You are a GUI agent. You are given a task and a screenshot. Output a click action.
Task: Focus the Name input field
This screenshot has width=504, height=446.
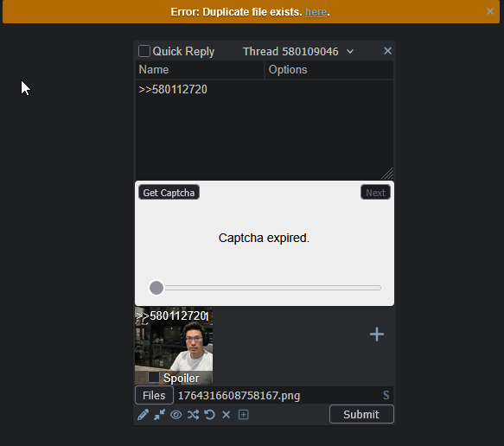[200, 70]
